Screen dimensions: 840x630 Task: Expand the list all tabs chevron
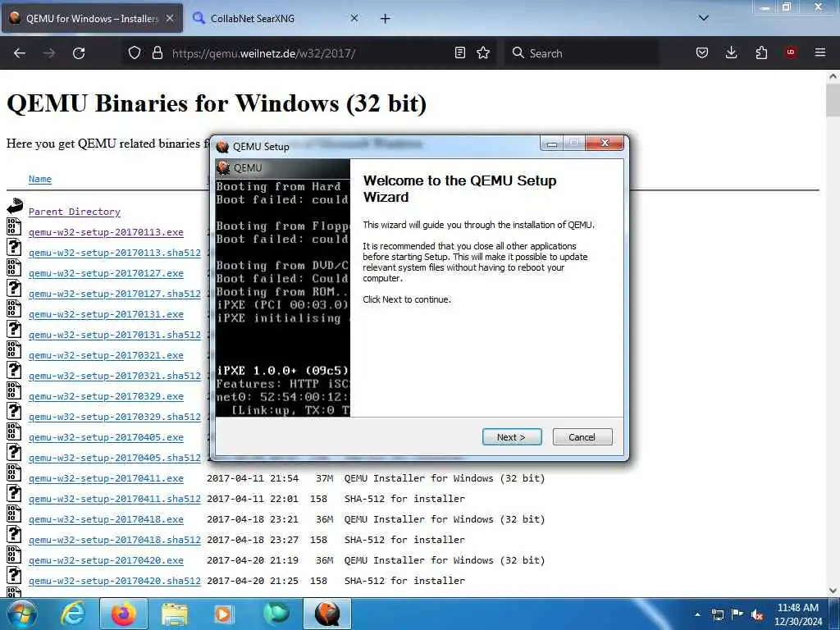703,18
